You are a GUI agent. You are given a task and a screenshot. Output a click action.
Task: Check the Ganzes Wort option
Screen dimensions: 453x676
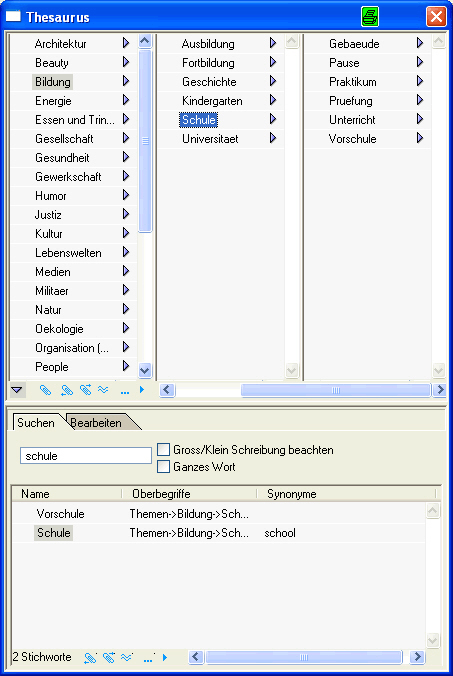(x=163, y=466)
